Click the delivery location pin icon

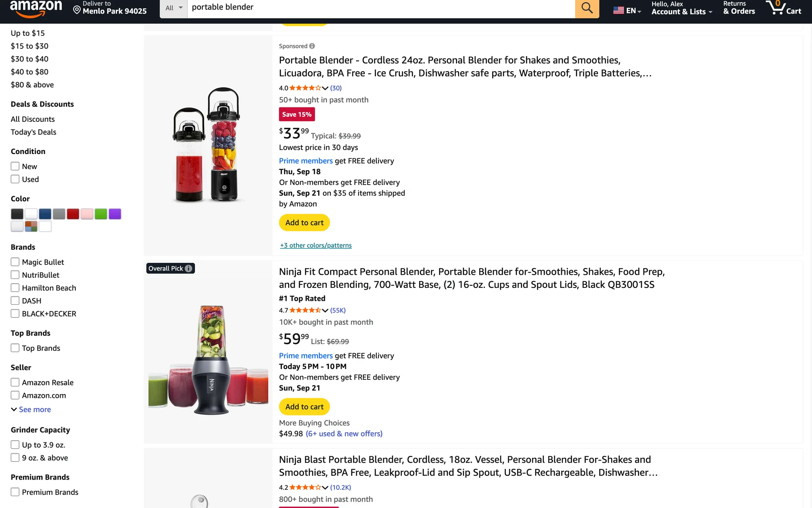[77, 10]
